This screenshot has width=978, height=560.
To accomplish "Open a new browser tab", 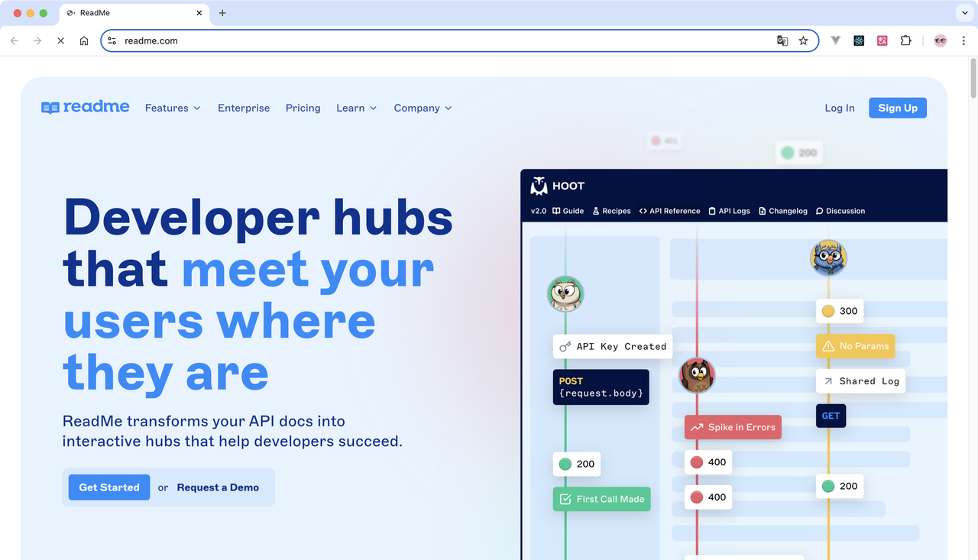I will click(222, 13).
